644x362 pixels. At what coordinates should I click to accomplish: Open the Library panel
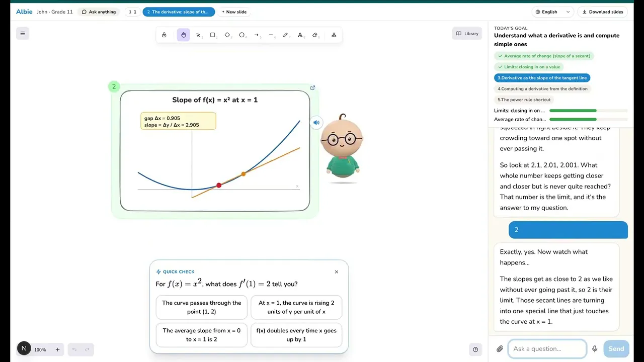(x=467, y=34)
